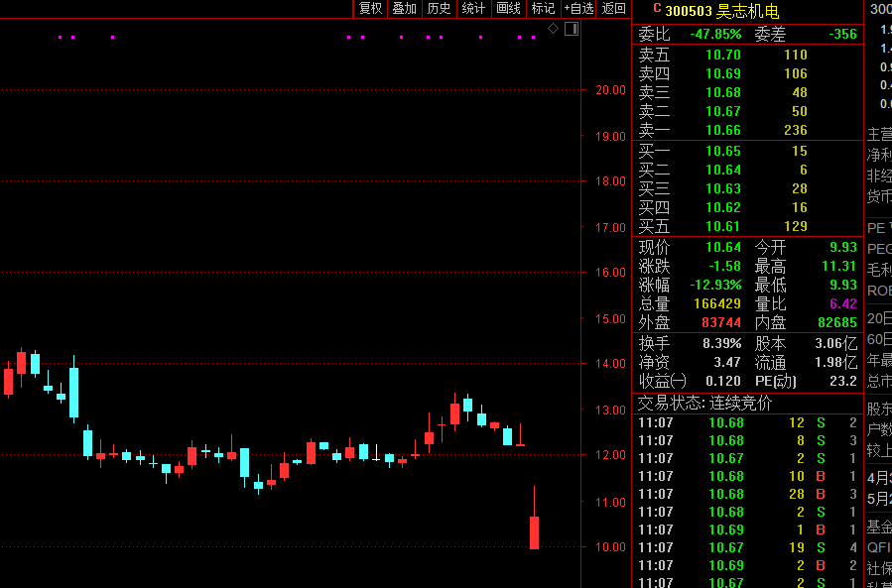Open the 历史 history view

(x=440, y=9)
